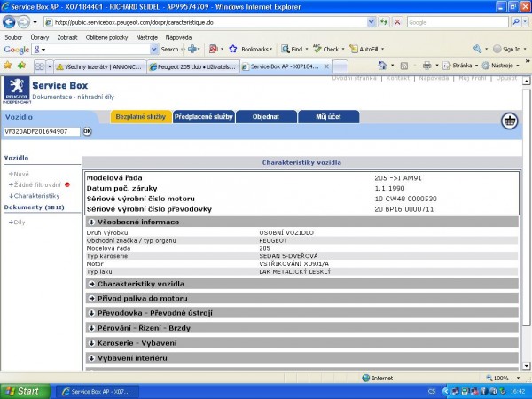Image resolution: width=532 pixels, height=399 pixels.
Task: Open the Můj účet tab
Action: point(328,116)
